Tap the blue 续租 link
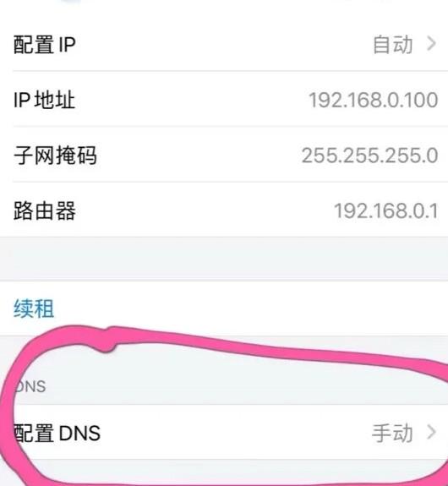Viewport: 448px width, 486px height. pos(34,309)
